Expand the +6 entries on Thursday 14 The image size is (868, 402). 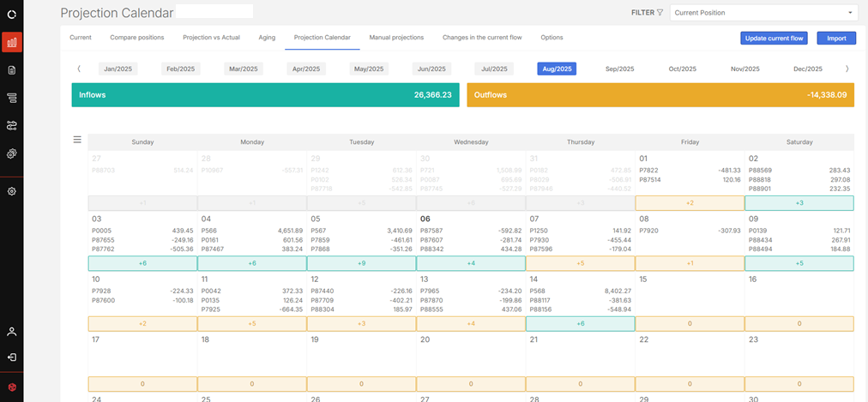[580, 324]
